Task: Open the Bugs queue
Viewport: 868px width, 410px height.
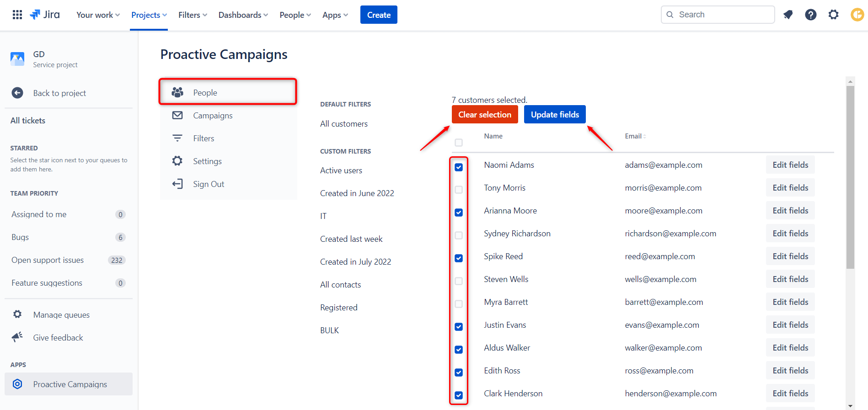Action: tap(68, 237)
